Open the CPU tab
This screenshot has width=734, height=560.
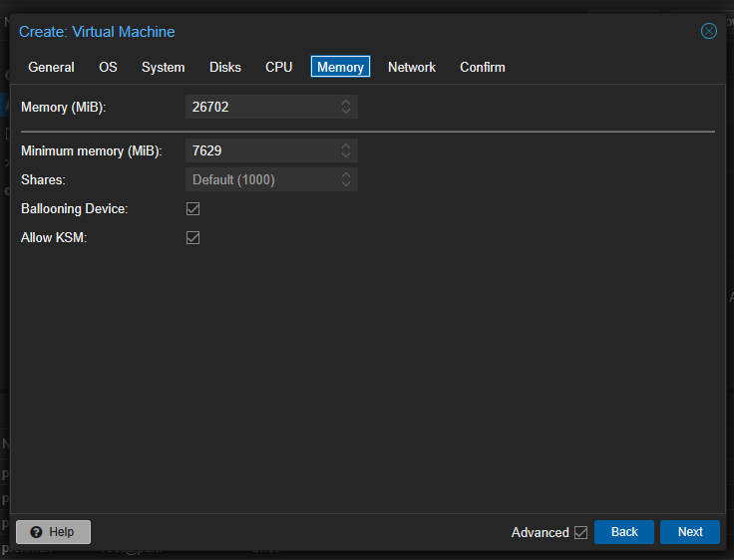point(279,67)
